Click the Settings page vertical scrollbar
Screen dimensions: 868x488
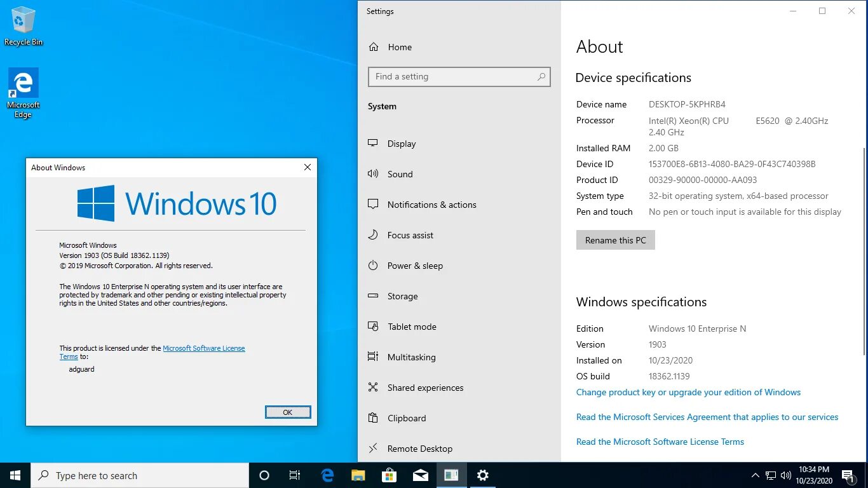tap(864, 251)
